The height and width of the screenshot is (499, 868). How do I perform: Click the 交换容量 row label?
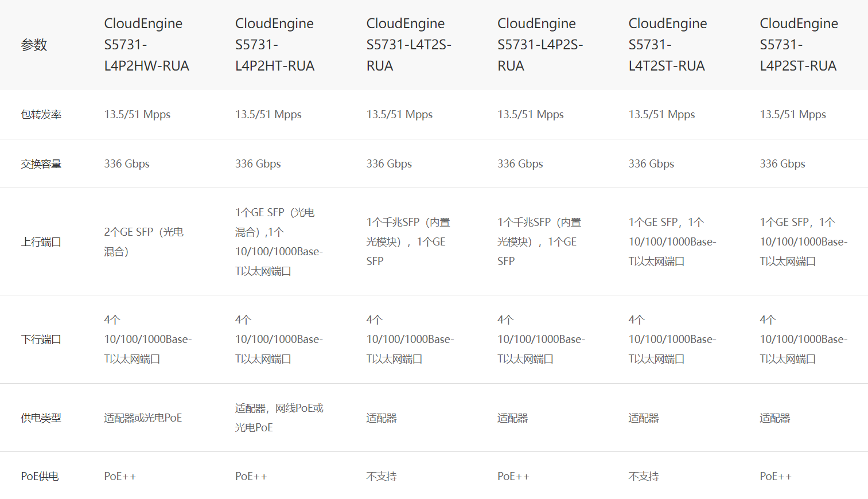click(41, 164)
